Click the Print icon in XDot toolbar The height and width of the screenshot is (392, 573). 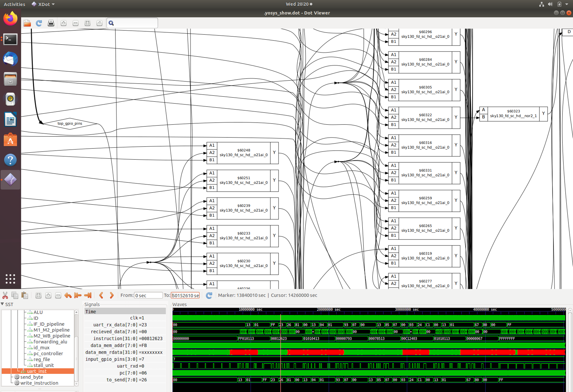(51, 23)
